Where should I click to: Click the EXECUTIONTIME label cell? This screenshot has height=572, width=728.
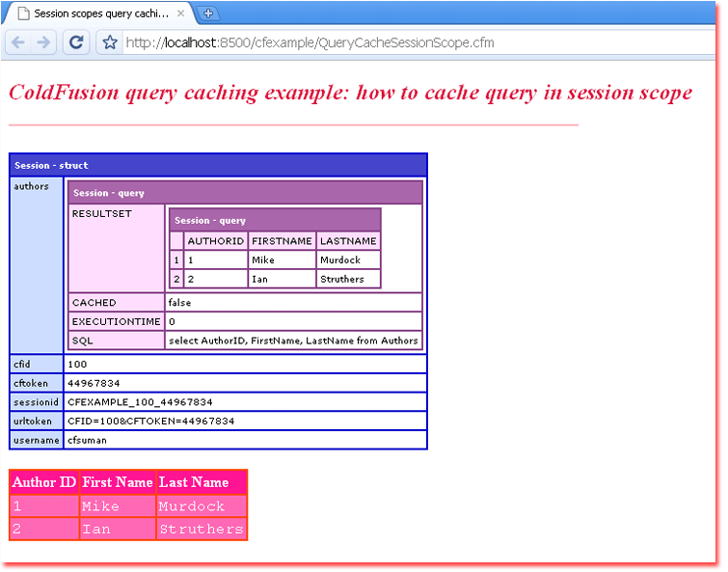pyautogui.click(x=117, y=321)
